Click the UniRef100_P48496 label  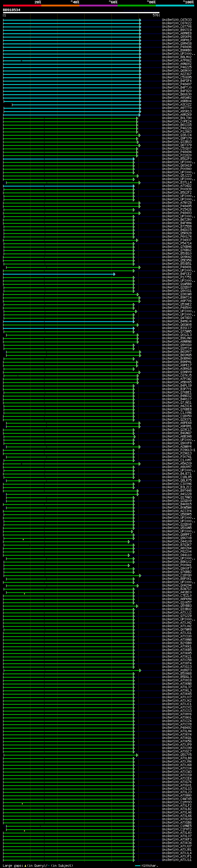pyautogui.click(x=177, y=47)
